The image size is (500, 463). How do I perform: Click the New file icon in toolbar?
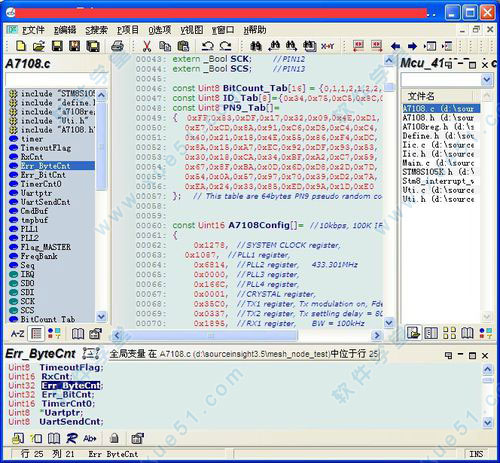[21, 46]
